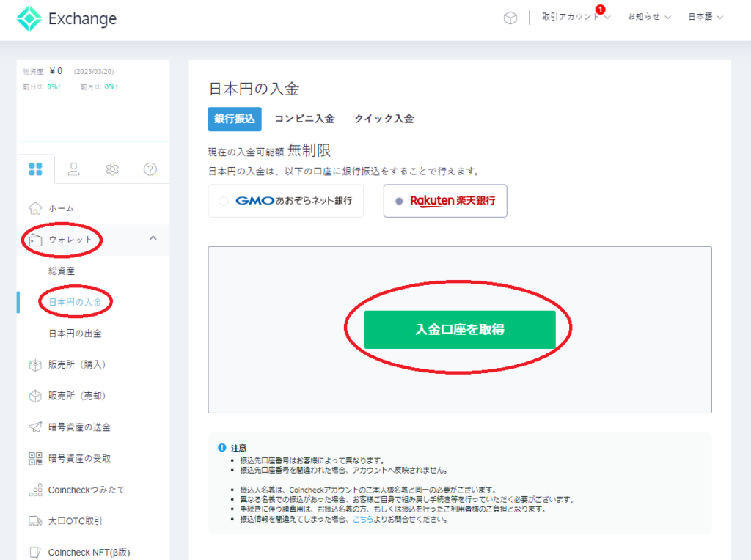Open 日本円の出金 in sidebar

point(75,334)
